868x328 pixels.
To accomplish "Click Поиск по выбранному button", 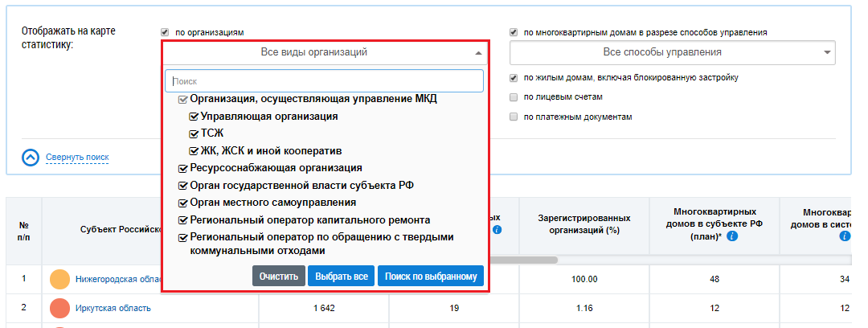I will point(431,277).
